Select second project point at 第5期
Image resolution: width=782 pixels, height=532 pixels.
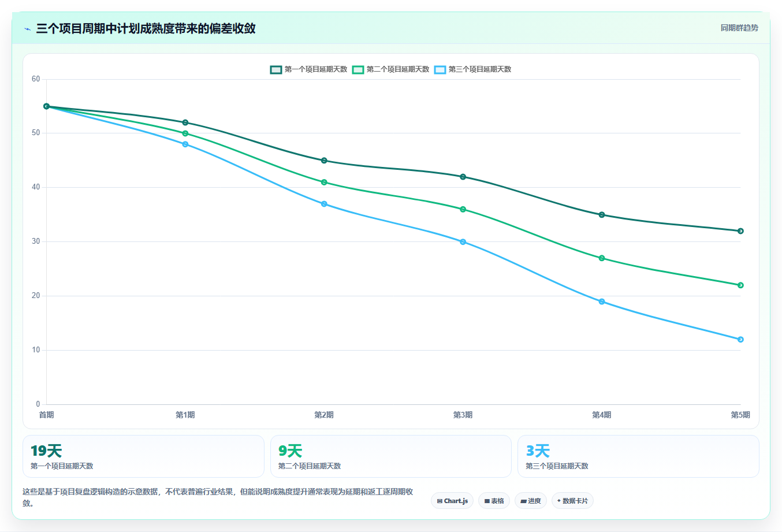[740, 285]
